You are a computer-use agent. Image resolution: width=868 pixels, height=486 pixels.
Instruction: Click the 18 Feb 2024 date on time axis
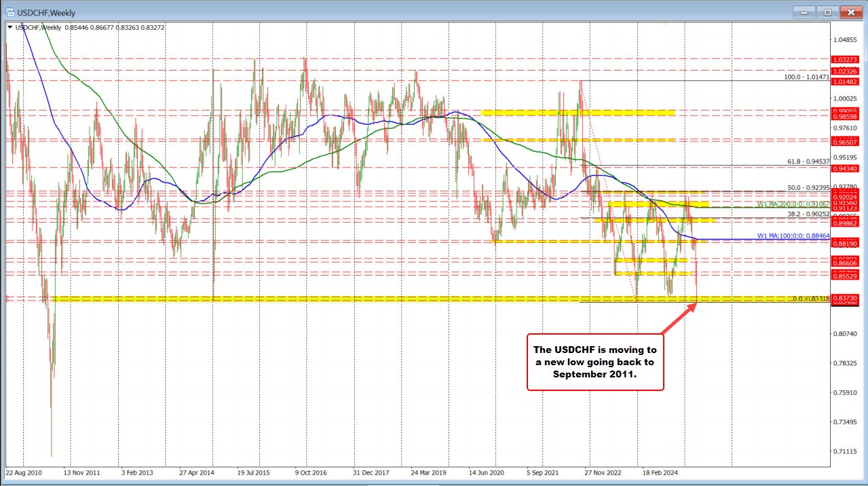[x=660, y=472]
